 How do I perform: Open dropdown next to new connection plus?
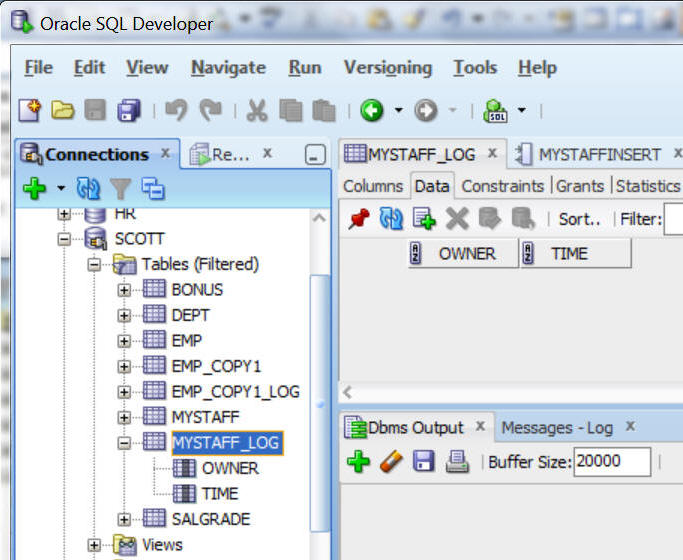click(61, 189)
